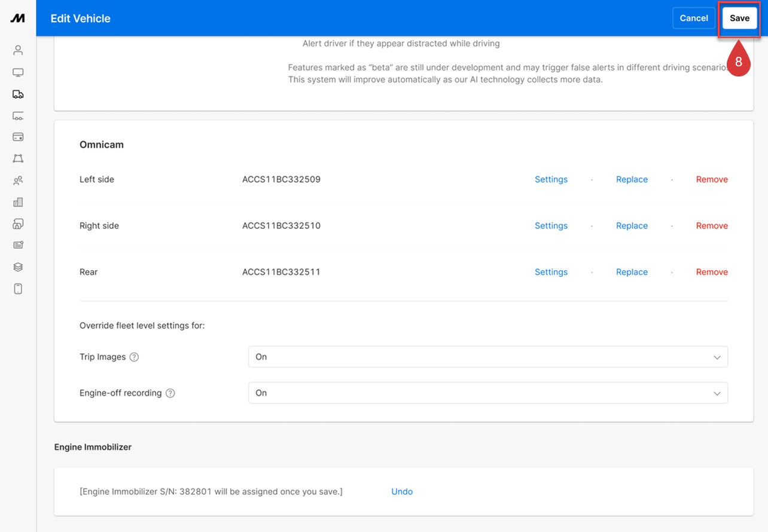Screen dimensions: 768x532
Task: Open the monitor display icon in sidebar
Action: tap(18, 72)
